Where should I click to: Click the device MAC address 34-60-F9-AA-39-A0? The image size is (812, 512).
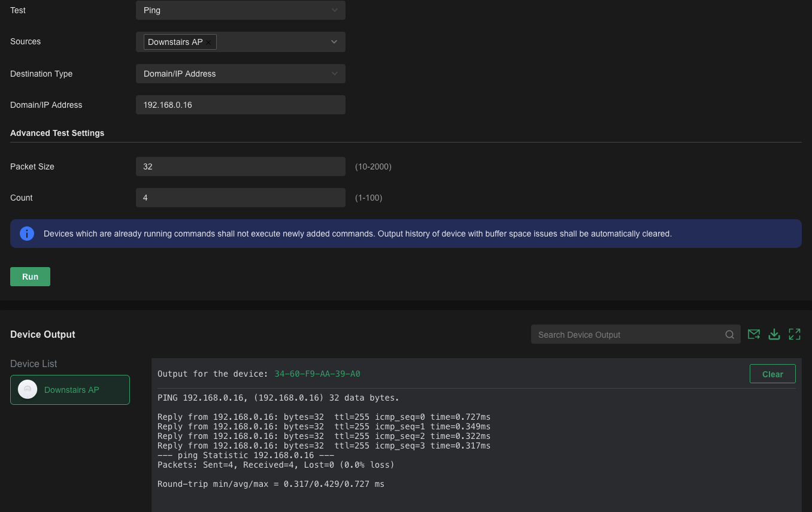[317, 374]
